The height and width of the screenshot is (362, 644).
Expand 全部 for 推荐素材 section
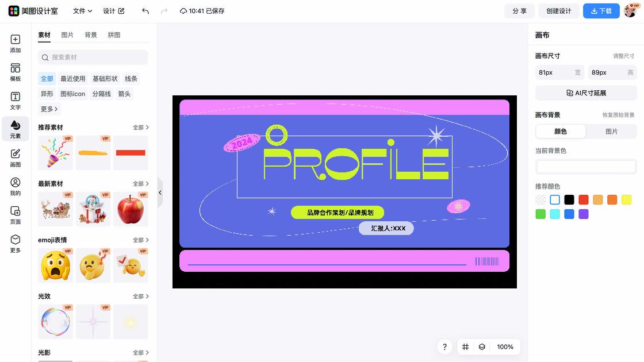[x=140, y=128]
